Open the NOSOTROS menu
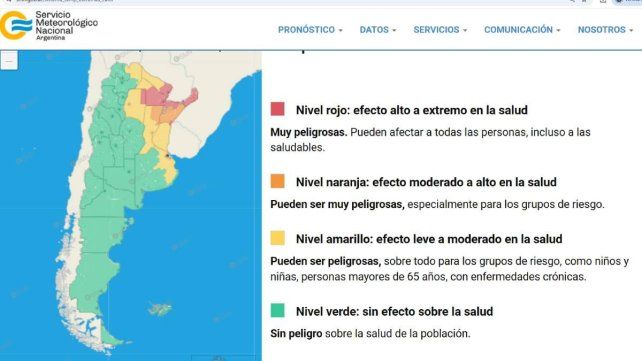This screenshot has height=361, width=642. pyautogui.click(x=605, y=30)
